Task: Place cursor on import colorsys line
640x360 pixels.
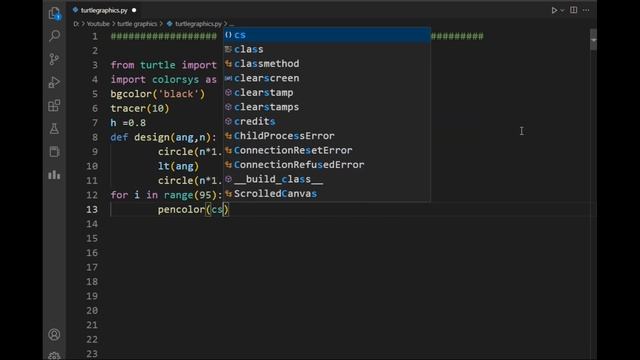Action: tap(163, 80)
